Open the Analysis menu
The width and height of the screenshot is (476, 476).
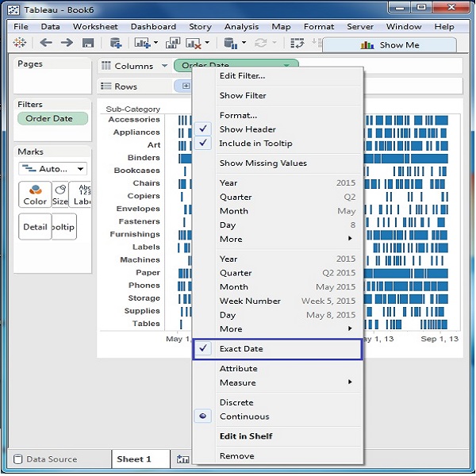point(241,26)
